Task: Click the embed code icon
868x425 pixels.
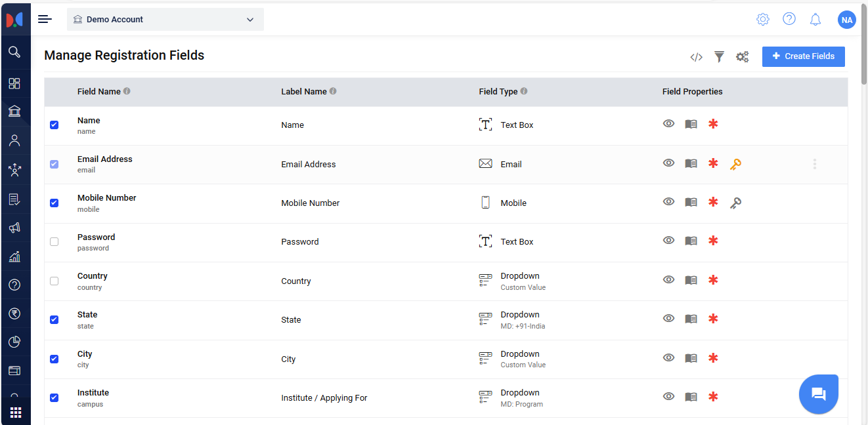Action: point(696,57)
